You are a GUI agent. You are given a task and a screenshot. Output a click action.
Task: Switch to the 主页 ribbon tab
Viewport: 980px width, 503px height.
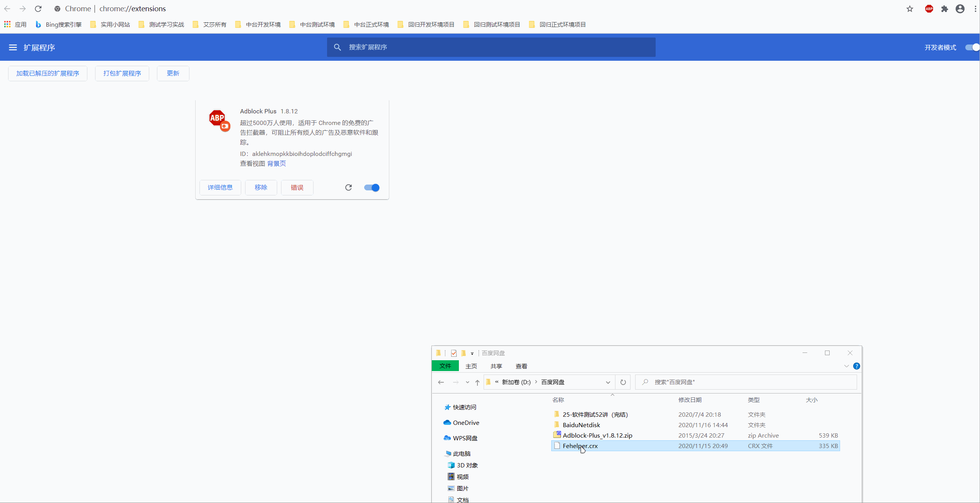click(x=471, y=366)
